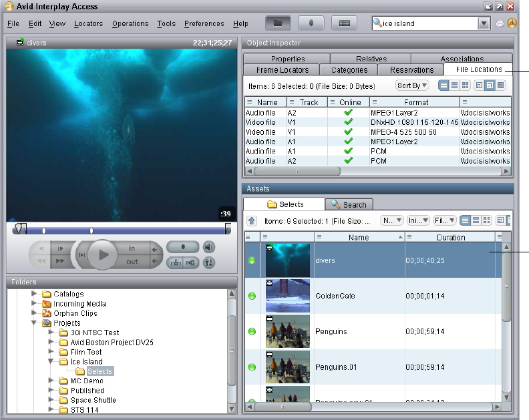This screenshot has height=420, width=529.
Task: Switch to the Properties tab
Action: 288,59
